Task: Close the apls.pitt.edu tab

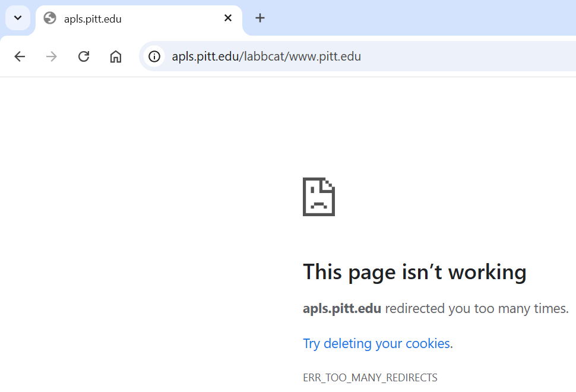Action: coord(228,18)
